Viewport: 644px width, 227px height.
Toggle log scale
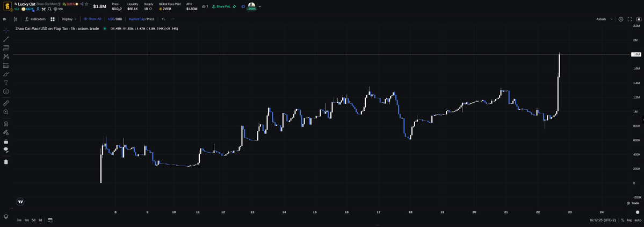point(629,220)
